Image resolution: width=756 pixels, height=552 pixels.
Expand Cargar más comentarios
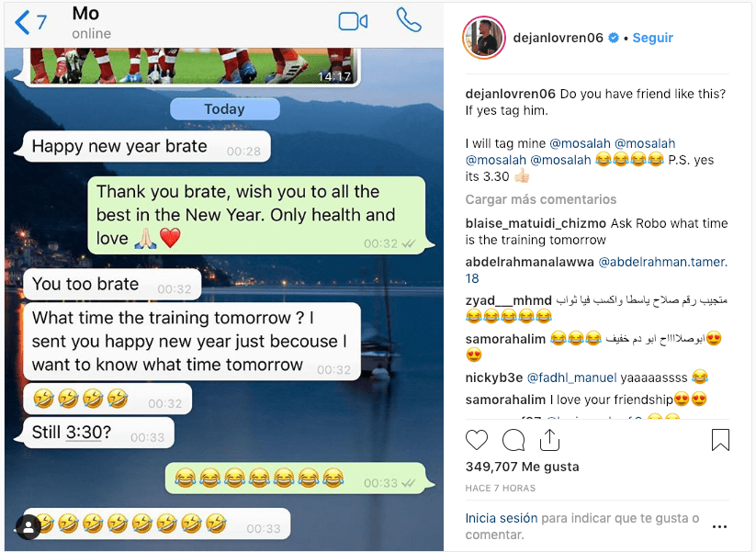coord(540,199)
